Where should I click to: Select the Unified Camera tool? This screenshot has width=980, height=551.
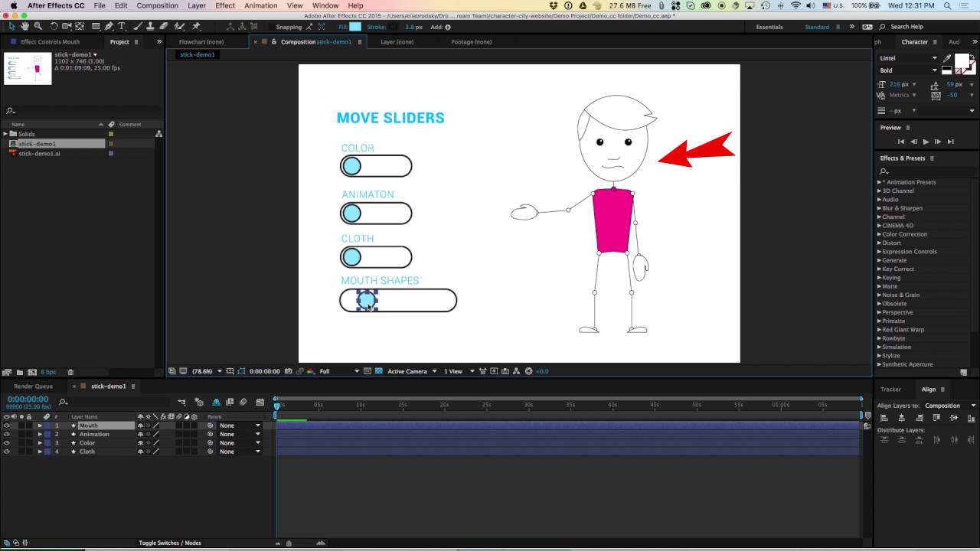point(67,26)
